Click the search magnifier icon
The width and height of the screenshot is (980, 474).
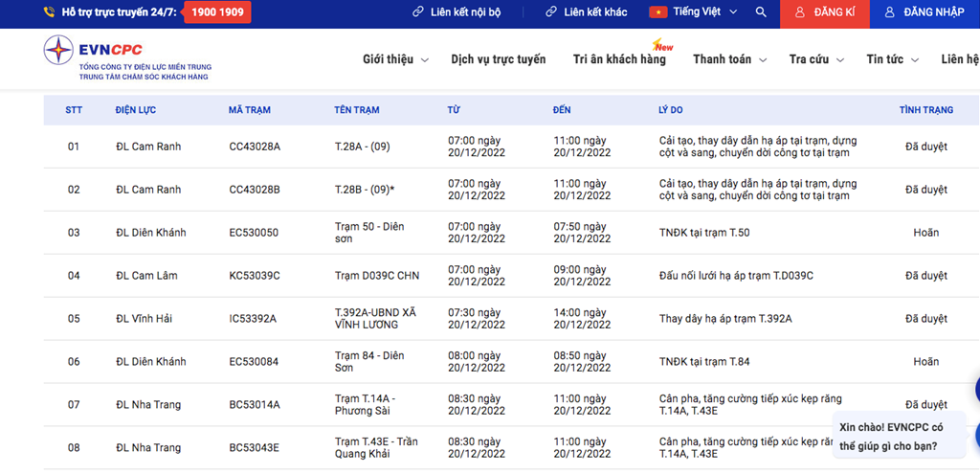click(x=761, y=12)
